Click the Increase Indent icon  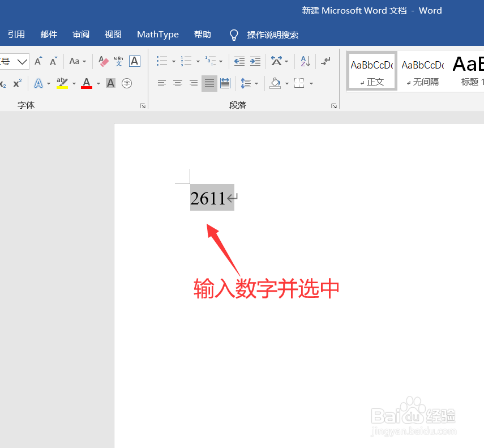(x=255, y=61)
